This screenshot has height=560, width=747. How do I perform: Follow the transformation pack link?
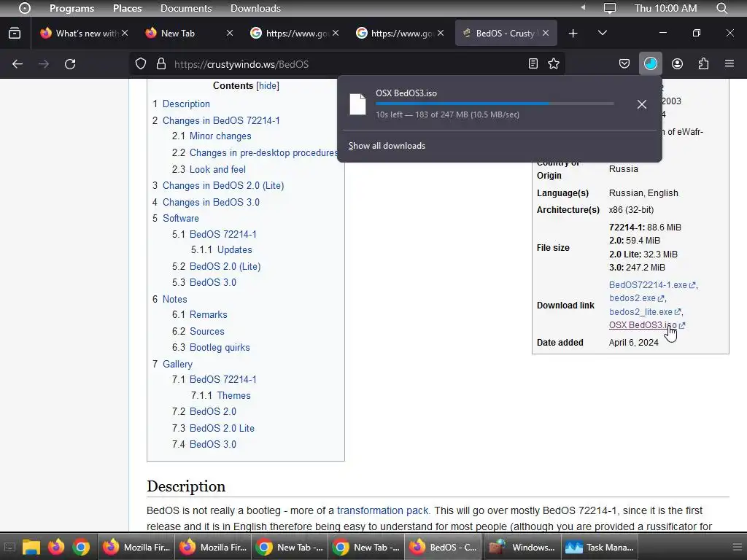point(382,510)
